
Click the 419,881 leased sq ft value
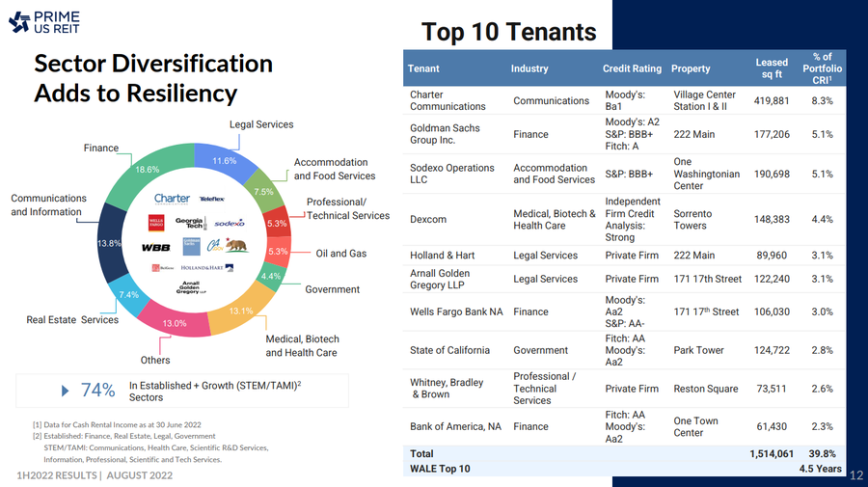(x=772, y=100)
